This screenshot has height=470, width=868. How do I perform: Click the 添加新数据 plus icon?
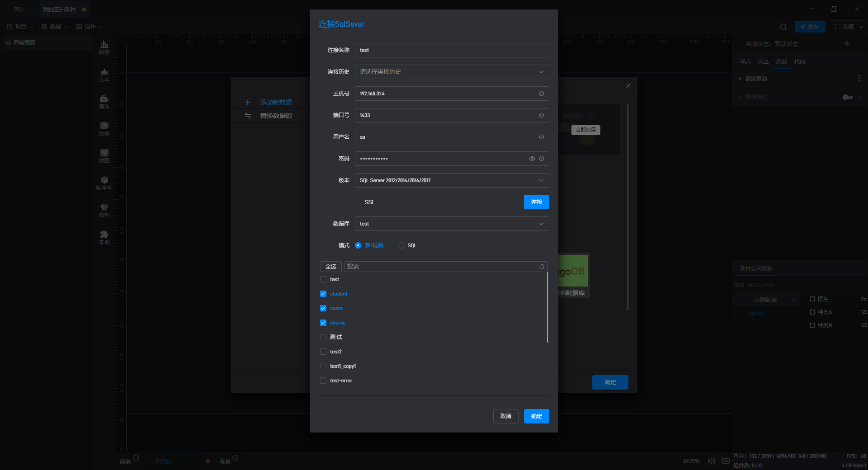coord(248,102)
